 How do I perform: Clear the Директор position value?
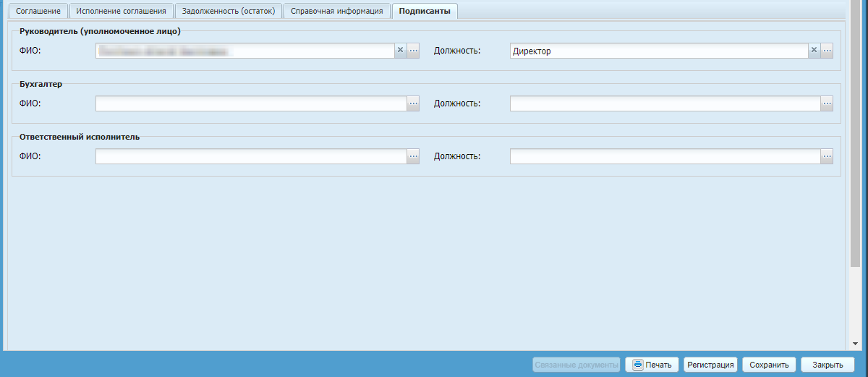(x=814, y=51)
